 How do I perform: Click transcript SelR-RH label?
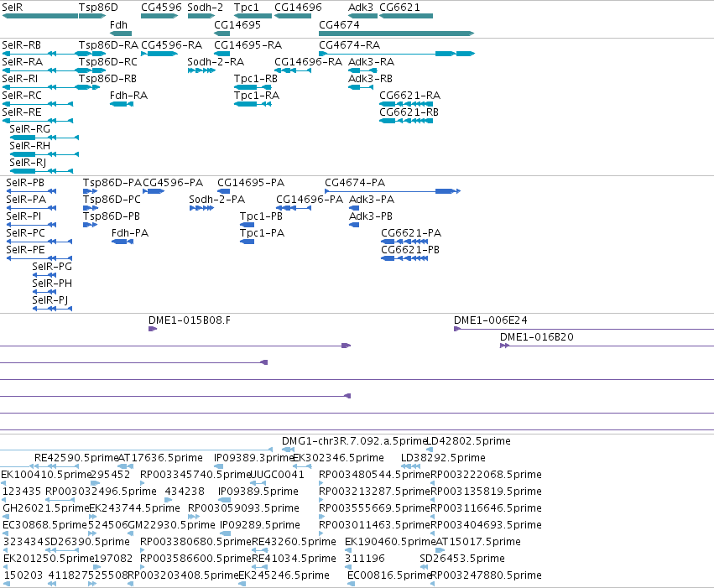coord(29,146)
